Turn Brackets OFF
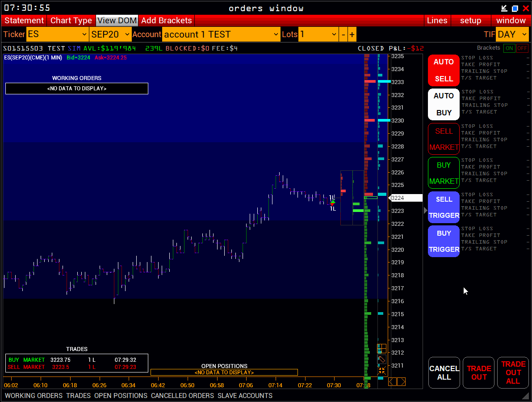The height and width of the screenshot is (402, 532). pyautogui.click(x=522, y=48)
